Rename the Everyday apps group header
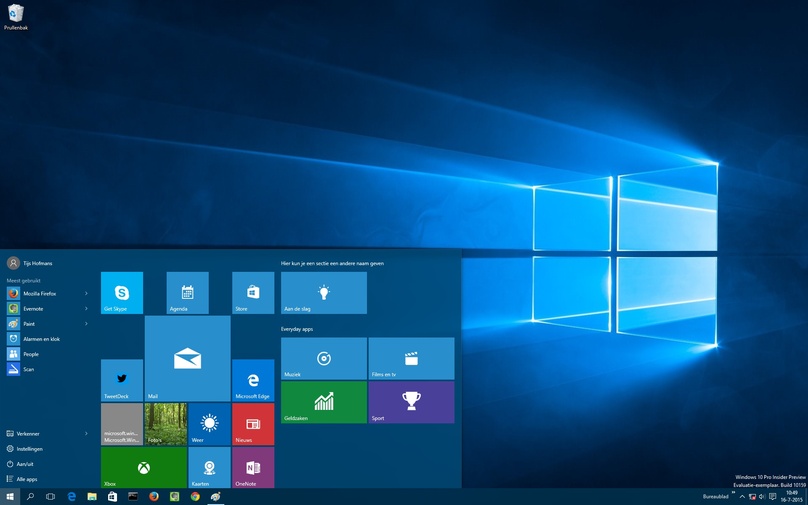This screenshot has width=808, height=505. tap(297, 329)
